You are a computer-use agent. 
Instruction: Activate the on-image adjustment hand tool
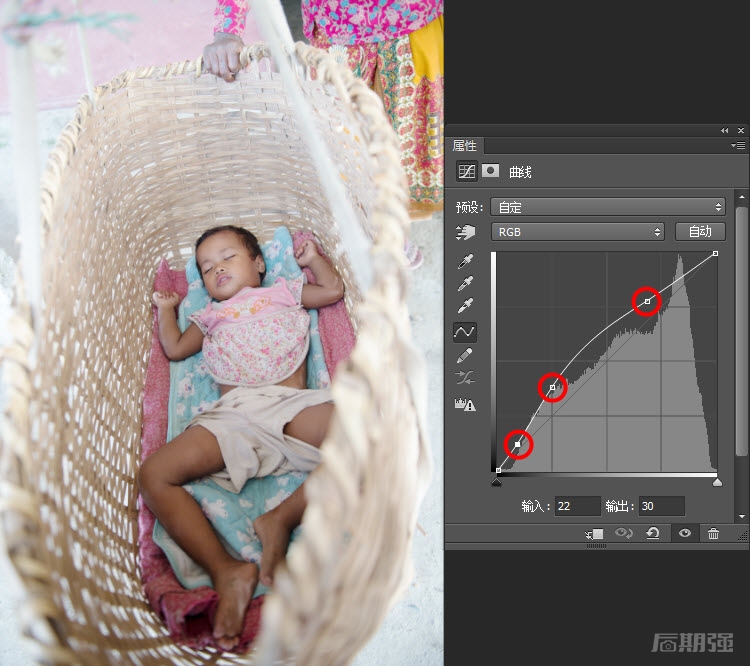click(x=465, y=233)
